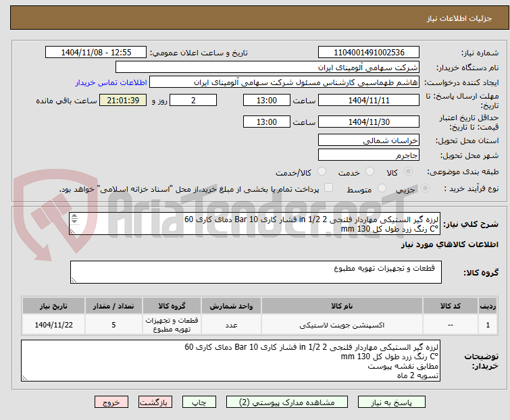Click the price validity date 1404/11/30

pos(369,122)
